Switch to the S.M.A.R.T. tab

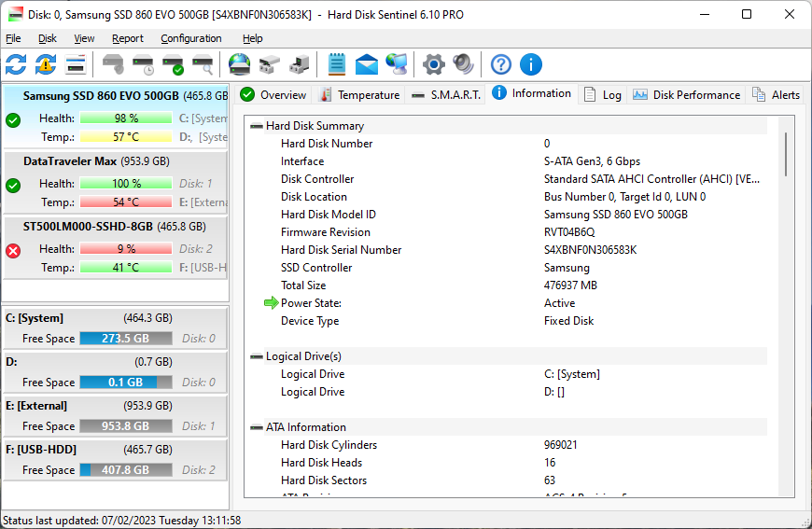(x=445, y=94)
